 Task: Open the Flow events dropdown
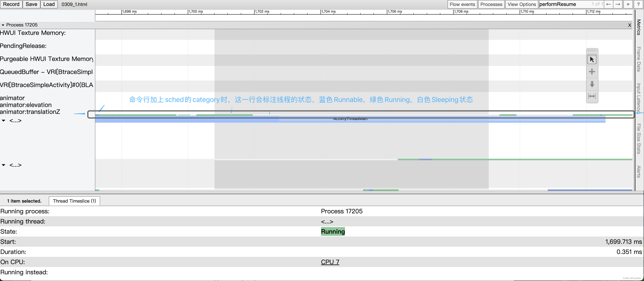click(x=462, y=4)
